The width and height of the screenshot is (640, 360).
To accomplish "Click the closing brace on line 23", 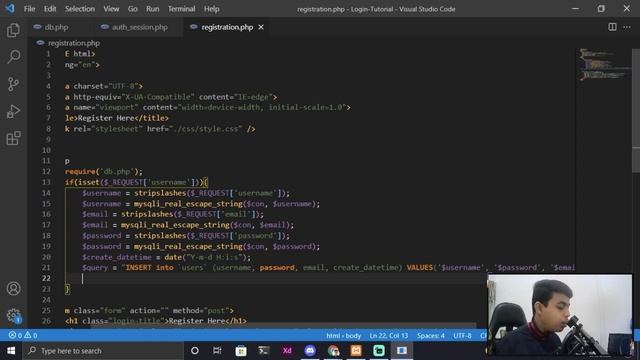I will (x=67, y=289).
